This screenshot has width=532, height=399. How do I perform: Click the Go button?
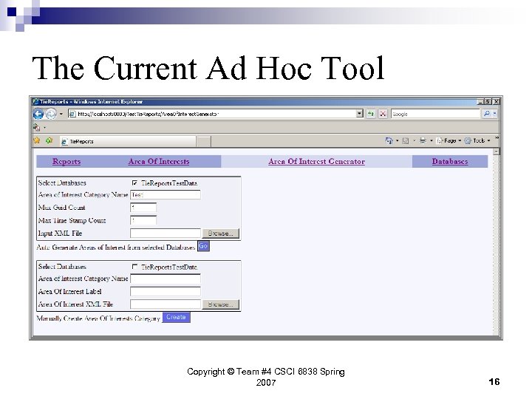203,246
